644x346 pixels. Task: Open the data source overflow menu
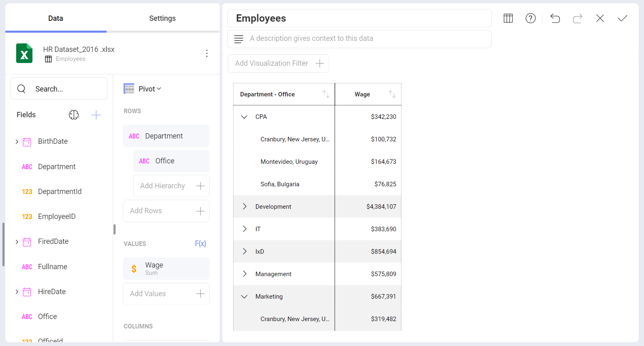207,54
